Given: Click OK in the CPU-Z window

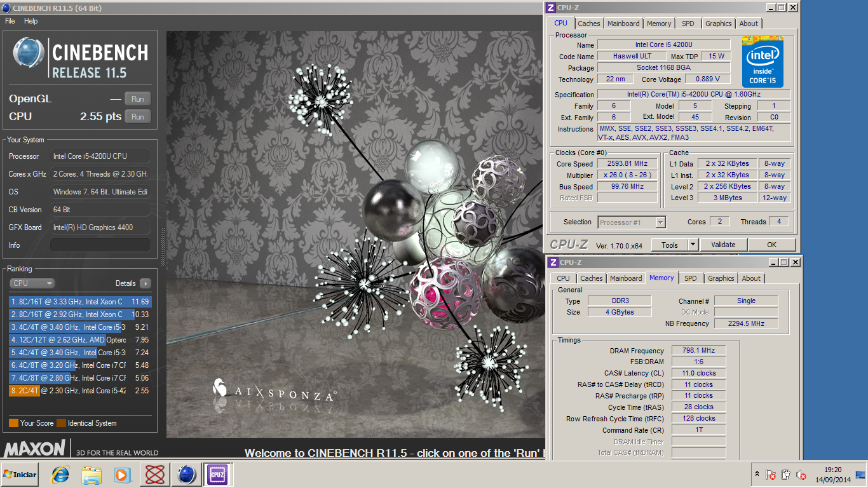Looking at the screenshot, I should point(771,245).
